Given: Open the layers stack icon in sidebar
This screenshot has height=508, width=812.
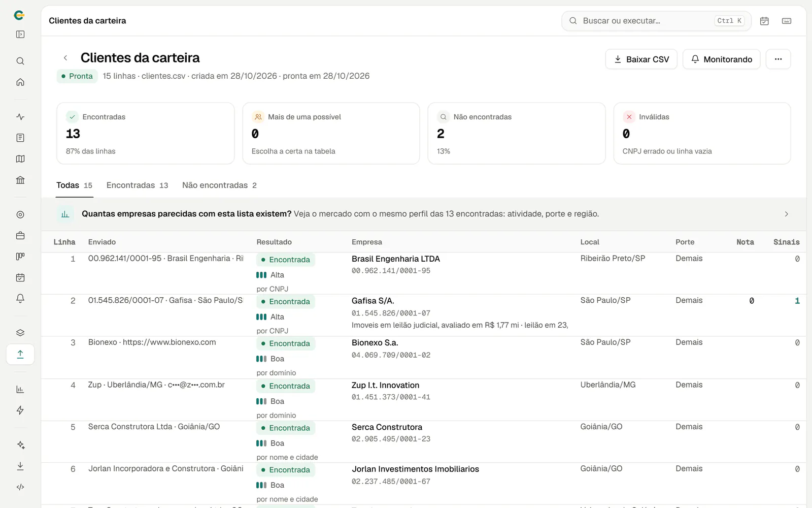Looking at the screenshot, I should pyautogui.click(x=20, y=333).
